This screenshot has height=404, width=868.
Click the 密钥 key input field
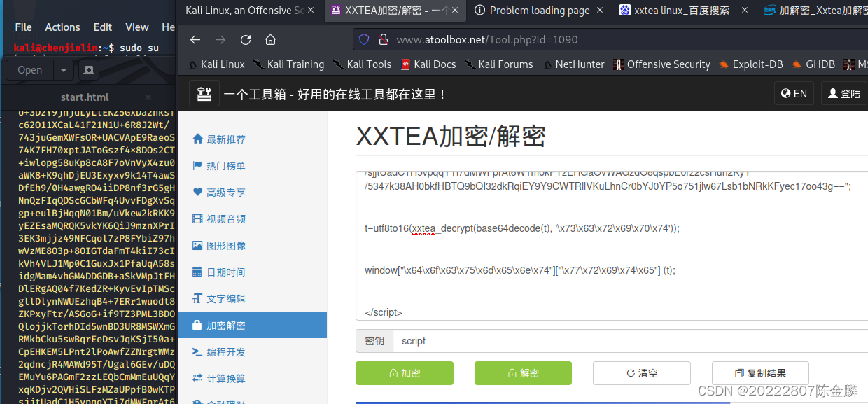630,341
